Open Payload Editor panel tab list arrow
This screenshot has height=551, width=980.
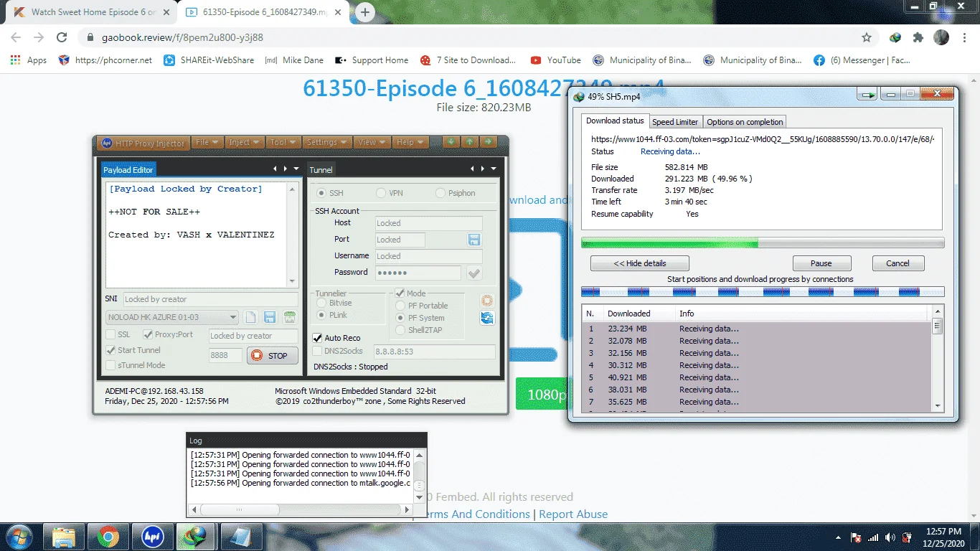[297, 169]
